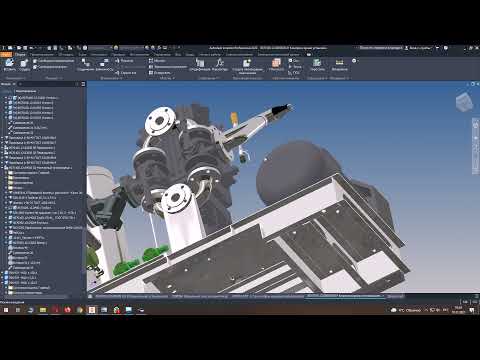The image size is (480, 360).
Task: Select the Create component tool
Action: coord(24,64)
